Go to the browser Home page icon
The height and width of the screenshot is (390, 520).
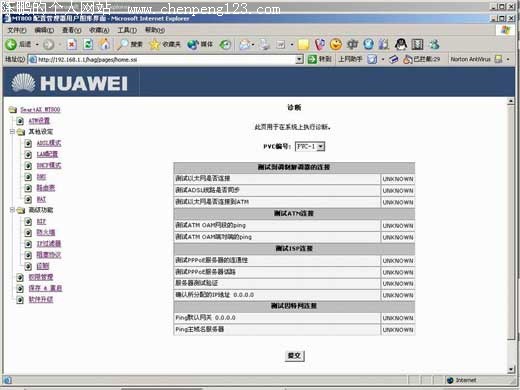coord(105,44)
